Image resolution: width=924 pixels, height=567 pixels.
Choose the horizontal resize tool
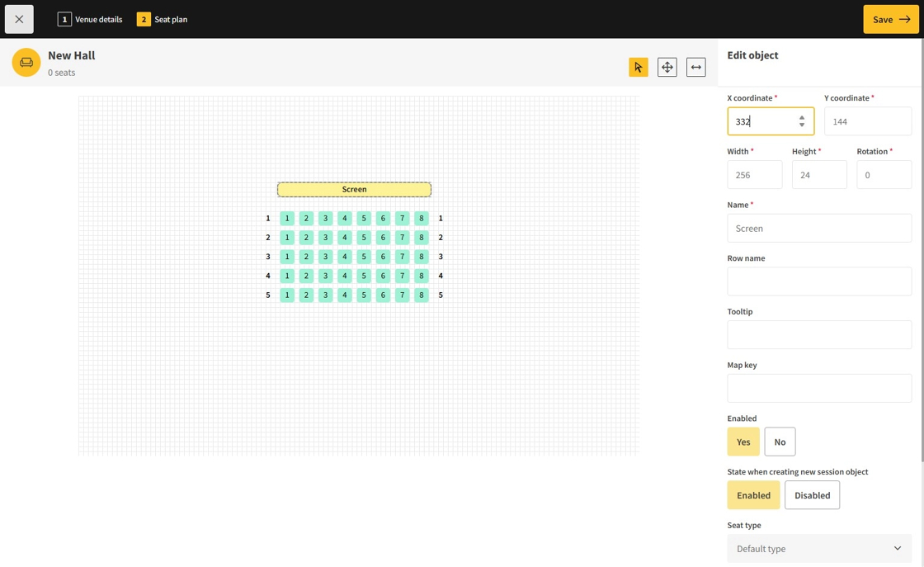(x=695, y=67)
